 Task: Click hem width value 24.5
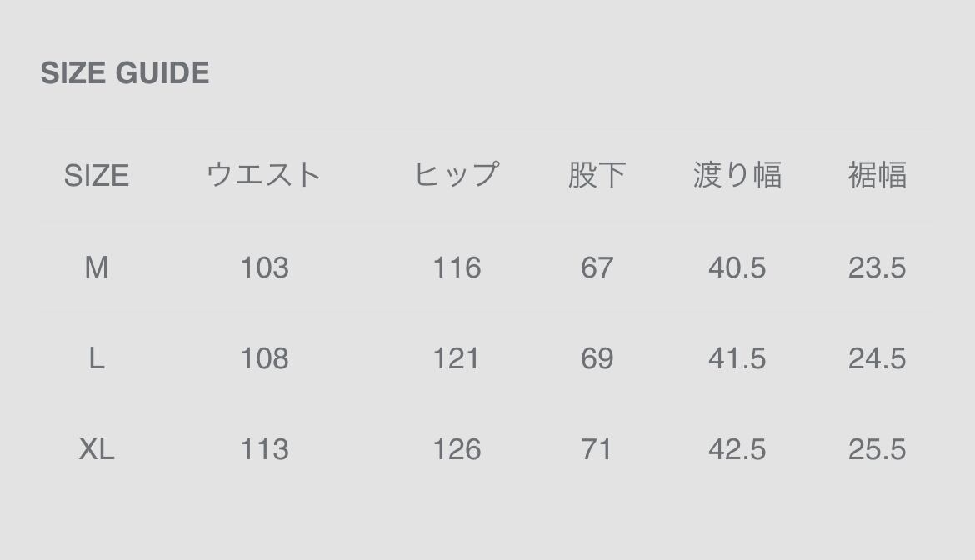tap(877, 358)
